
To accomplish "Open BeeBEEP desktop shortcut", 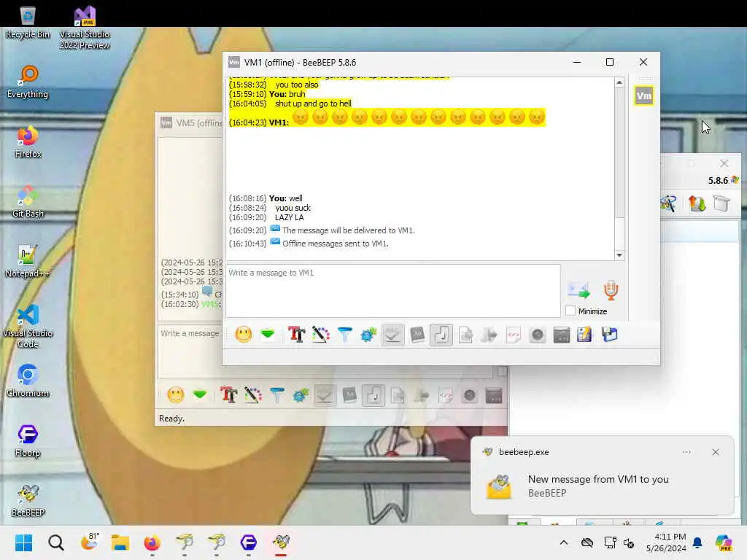I will 28,500.
